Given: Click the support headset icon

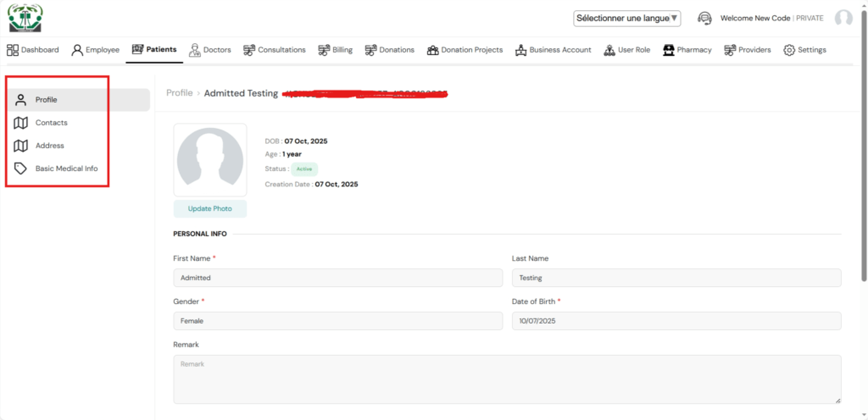Looking at the screenshot, I should [x=704, y=18].
